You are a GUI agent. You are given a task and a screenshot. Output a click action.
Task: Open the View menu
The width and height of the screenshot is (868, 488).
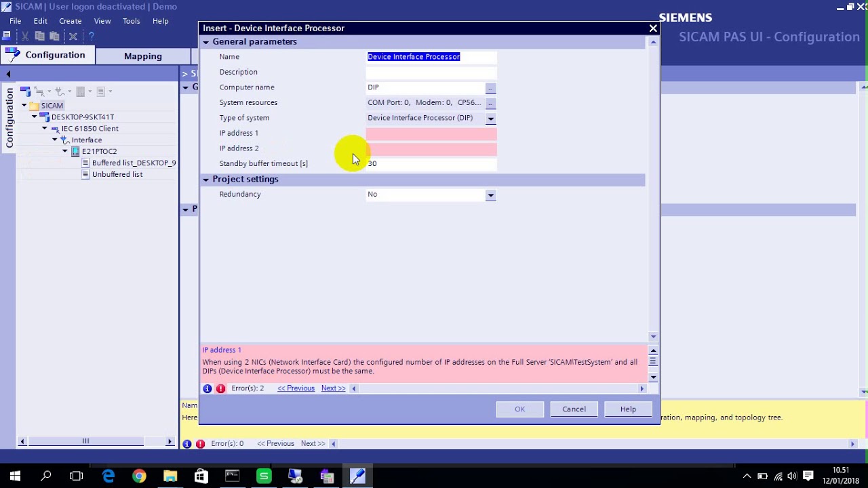pyautogui.click(x=102, y=21)
